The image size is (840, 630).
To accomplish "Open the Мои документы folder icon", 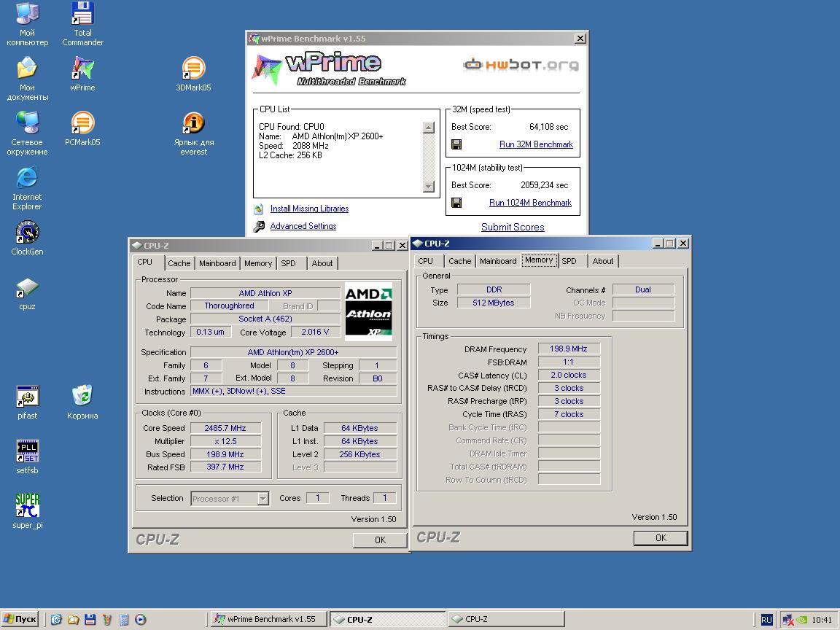I will [27, 79].
